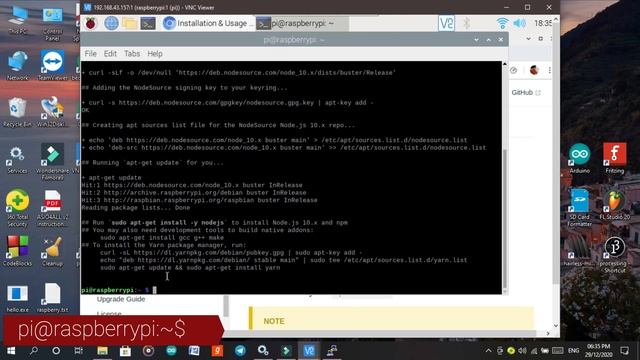640x360 pixels.
Task: Open the Windows notification center
Action: tap(624, 351)
